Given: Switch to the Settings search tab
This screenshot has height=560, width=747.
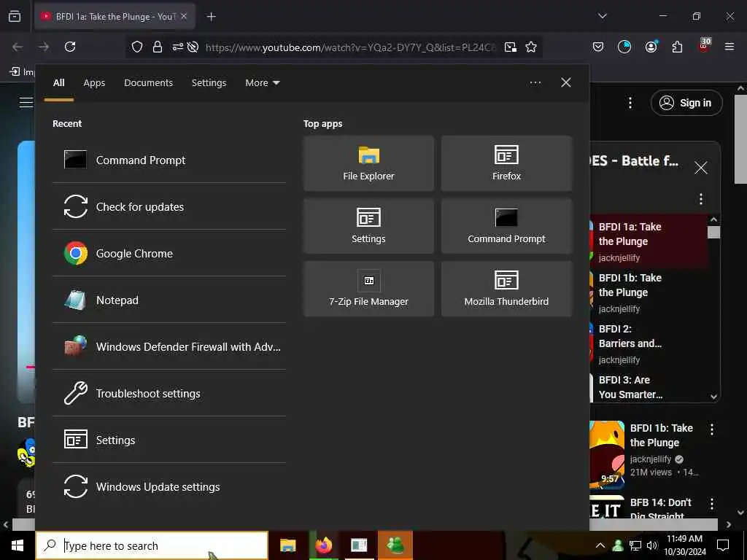Looking at the screenshot, I should [x=209, y=83].
